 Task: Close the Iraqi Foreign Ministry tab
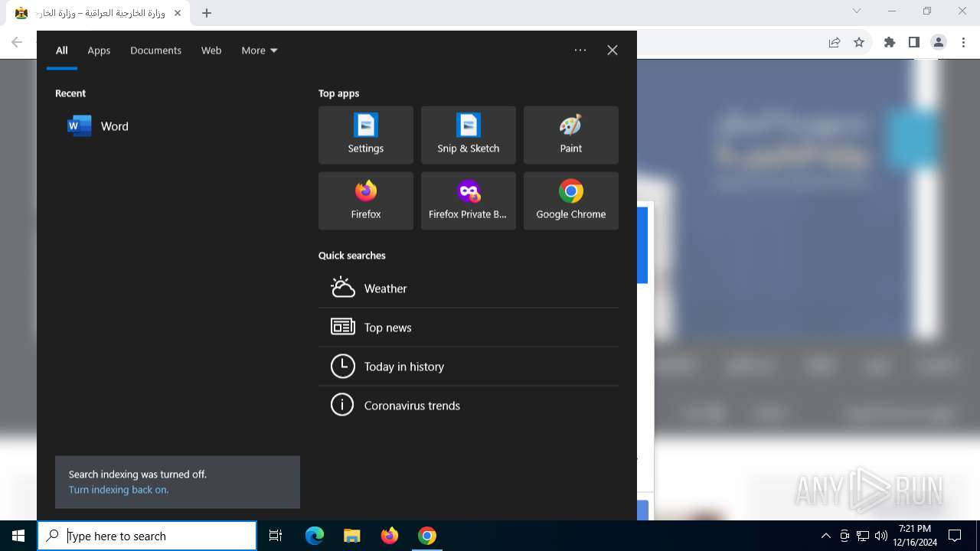tap(178, 13)
